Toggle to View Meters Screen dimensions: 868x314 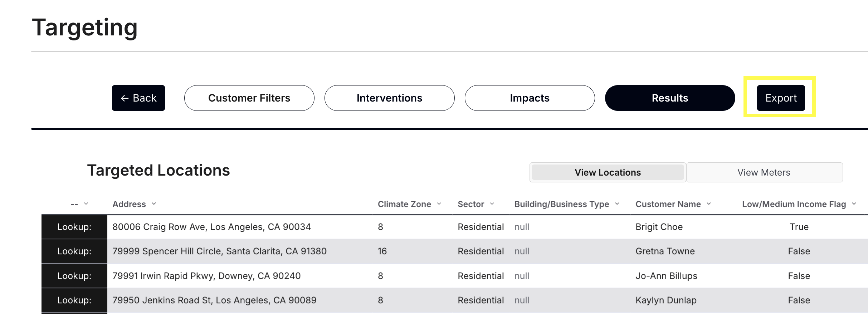click(764, 172)
